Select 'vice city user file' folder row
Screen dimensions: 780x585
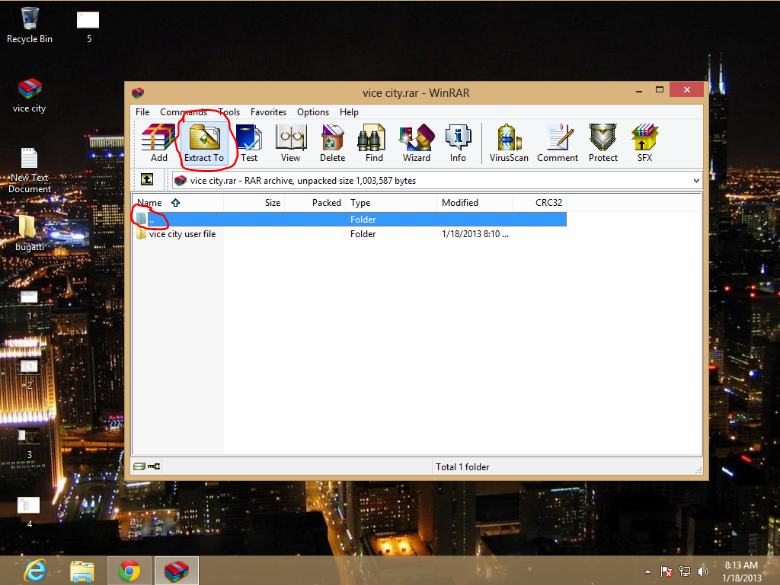click(x=350, y=234)
